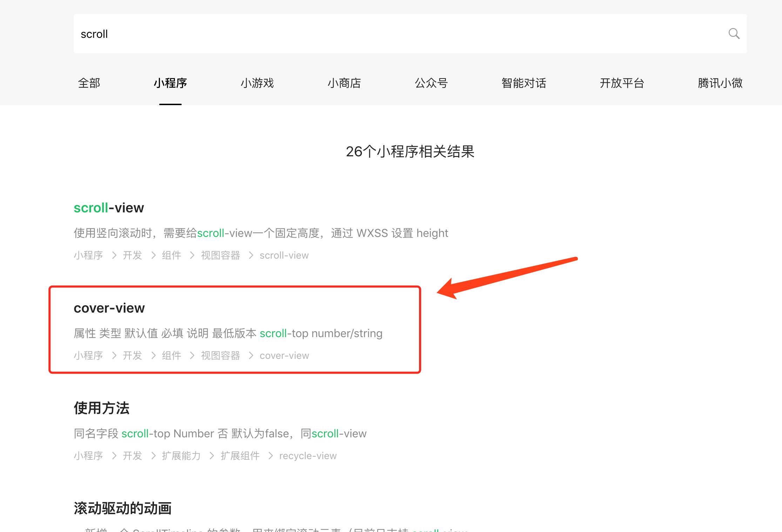Screen dimensions: 782x532
Task: Select the 开放平台 tab
Action: click(622, 83)
